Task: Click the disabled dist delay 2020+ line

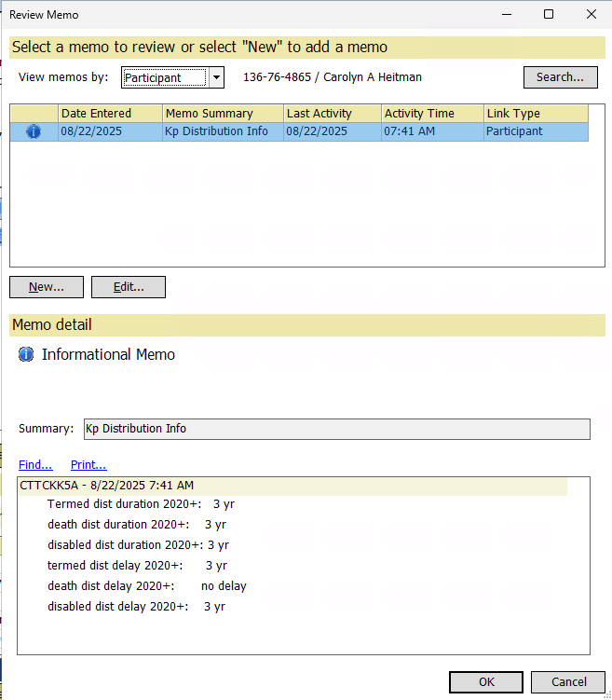Action: point(136,607)
